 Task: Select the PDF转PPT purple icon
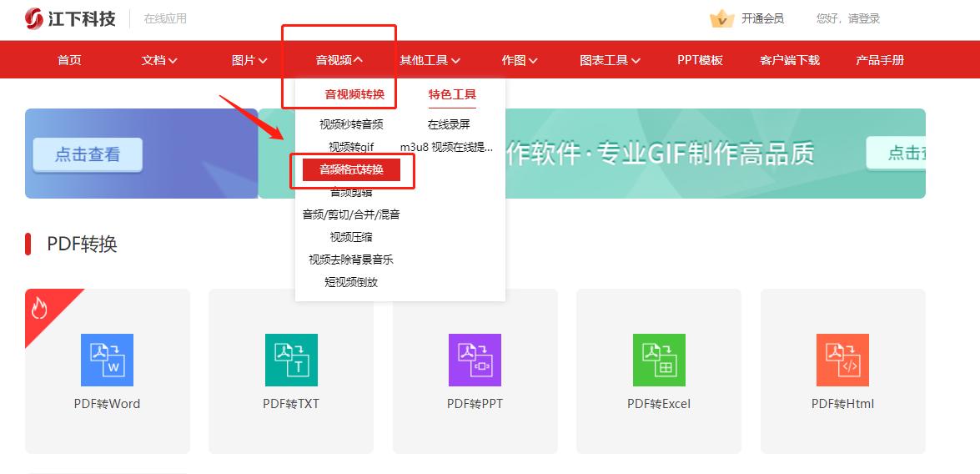click(x=475, y=360)
